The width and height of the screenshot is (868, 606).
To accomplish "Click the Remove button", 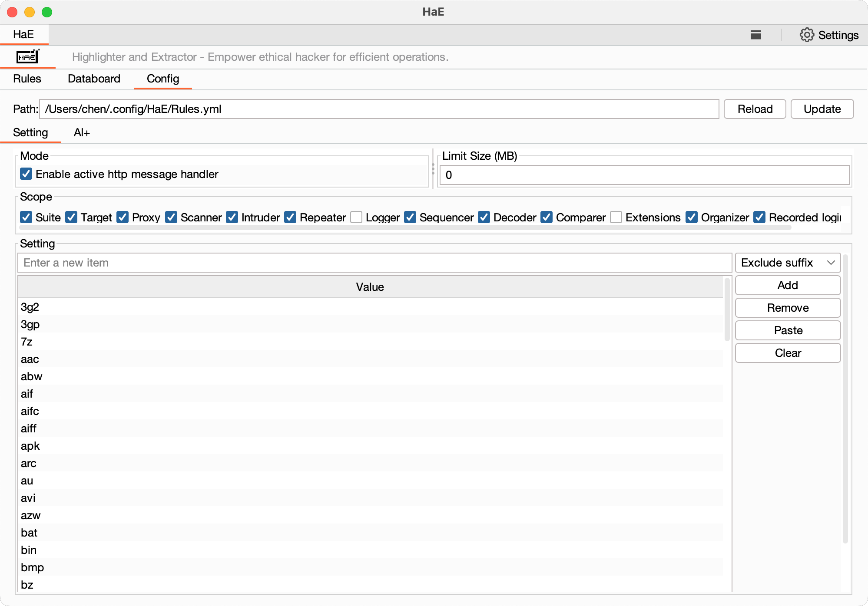I will click(x=788, y=308).
